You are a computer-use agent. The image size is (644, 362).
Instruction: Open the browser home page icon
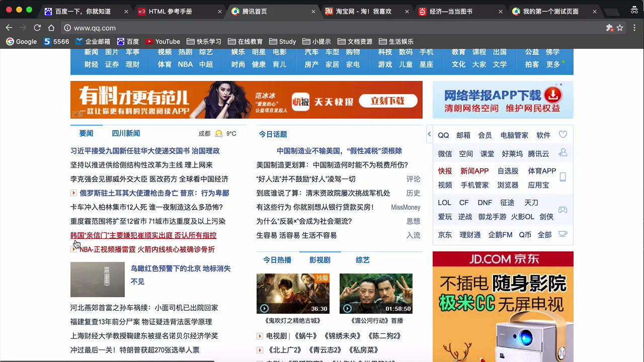[x=51, y=28]
